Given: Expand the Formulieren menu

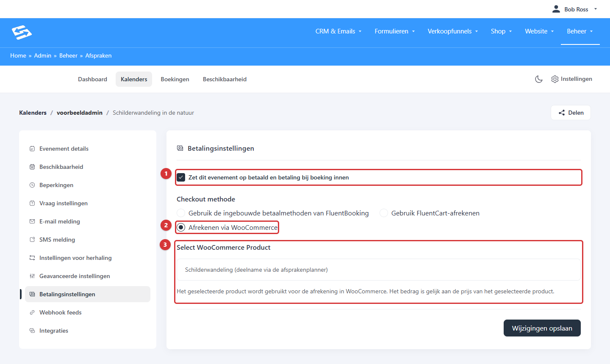Looking at the screenshot, I should (395, 31).
